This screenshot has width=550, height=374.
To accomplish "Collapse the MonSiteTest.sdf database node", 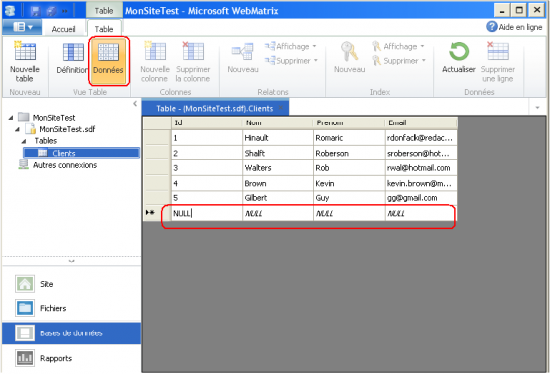I will click(17, 129).
